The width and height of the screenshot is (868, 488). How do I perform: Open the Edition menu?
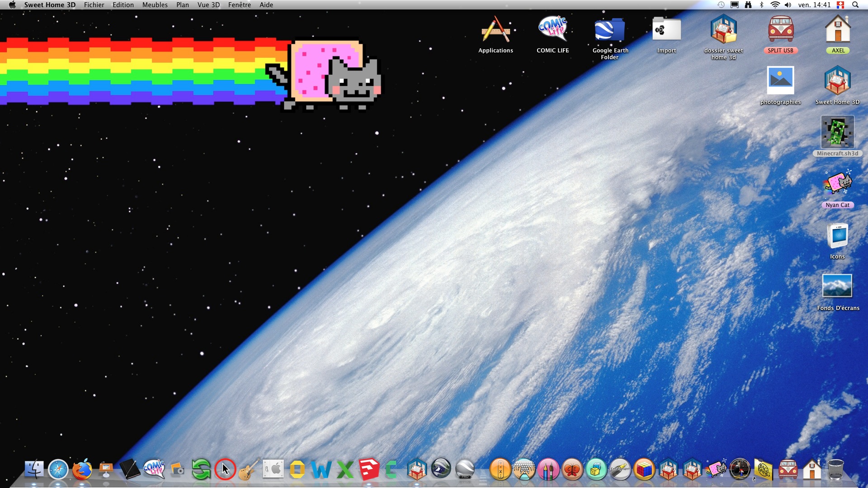[x=123, y=5]
